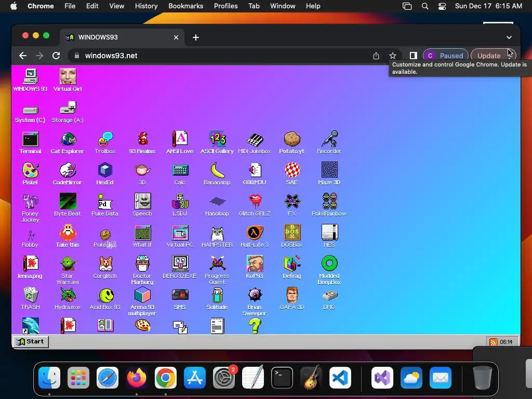Toggle Chrome side panel

coord(413,56)
